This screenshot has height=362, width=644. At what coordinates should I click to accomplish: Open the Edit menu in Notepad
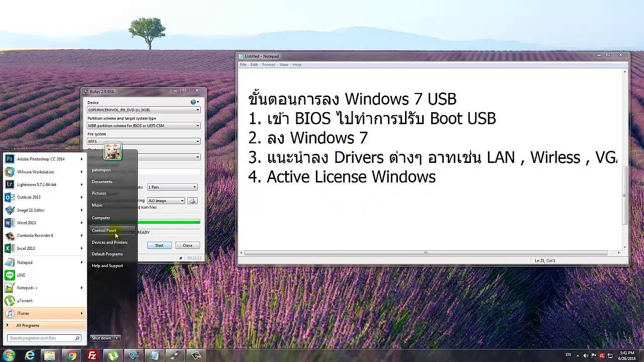click(x=254, y=65)
